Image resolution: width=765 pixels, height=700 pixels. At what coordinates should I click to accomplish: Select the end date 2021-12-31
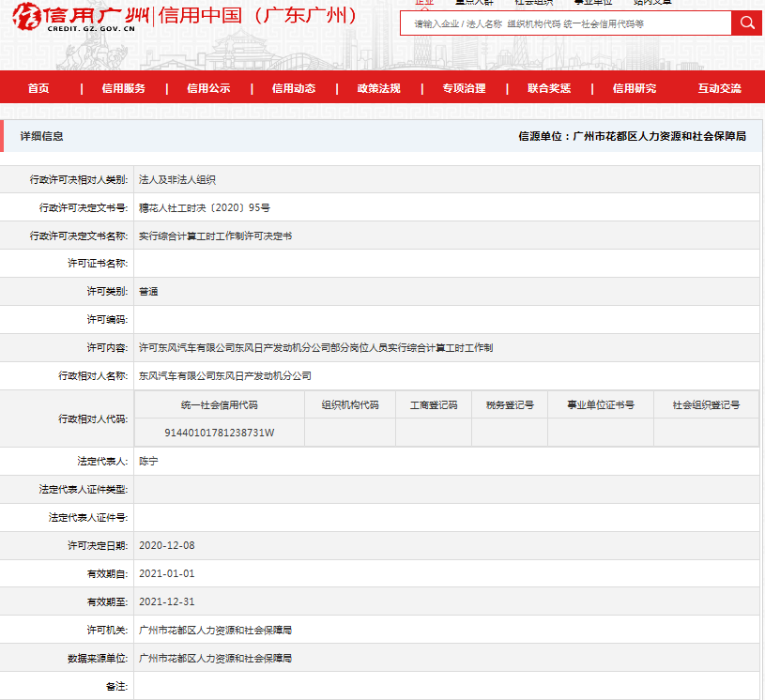[167, 602]
